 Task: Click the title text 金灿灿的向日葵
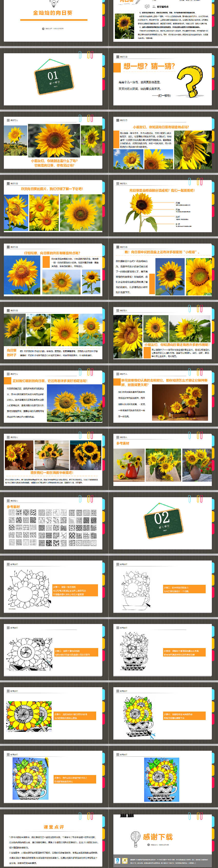53,13
